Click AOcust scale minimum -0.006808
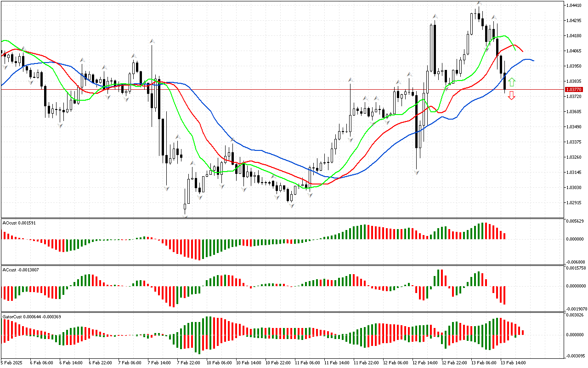 pos(575,262)
